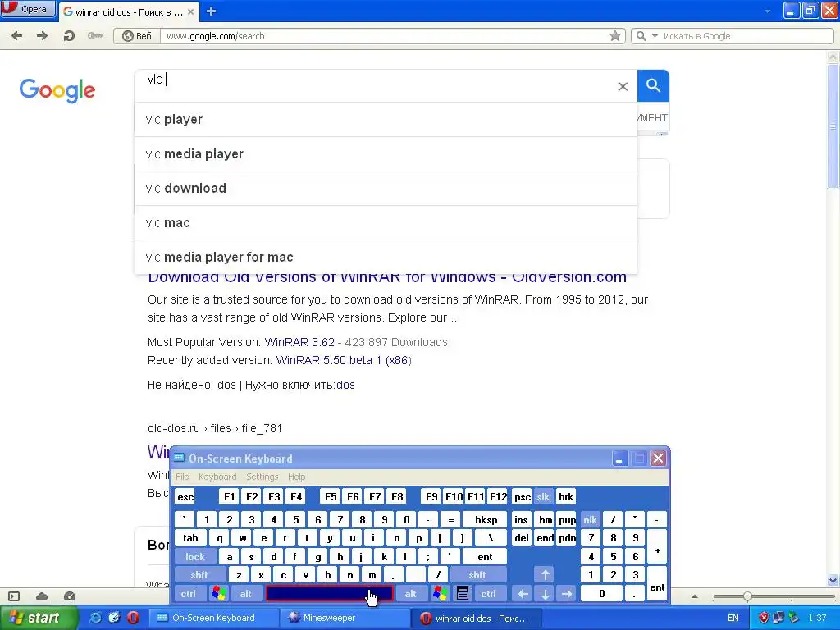The height and width of the screenshot is (630, 840).
Task: Click the cloud sync icon in status bar
Action: pyautogui.click(x=42, y=596)
